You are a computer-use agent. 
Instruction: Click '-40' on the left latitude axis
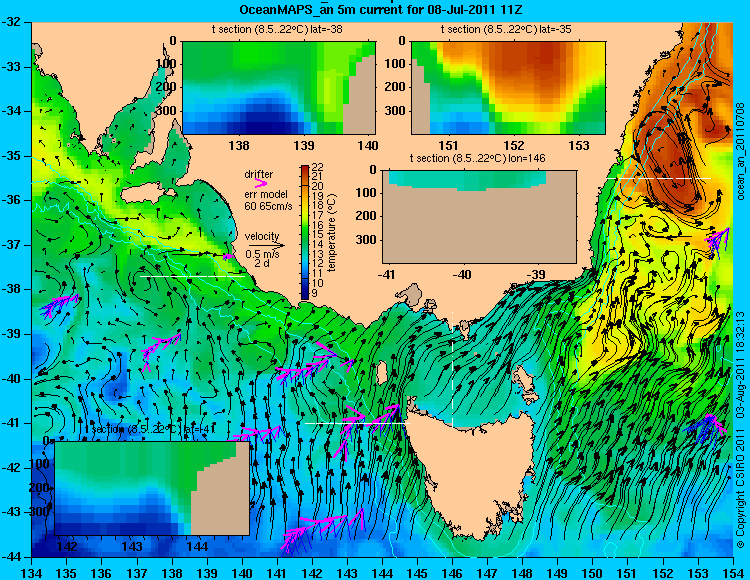pos(10,379)
